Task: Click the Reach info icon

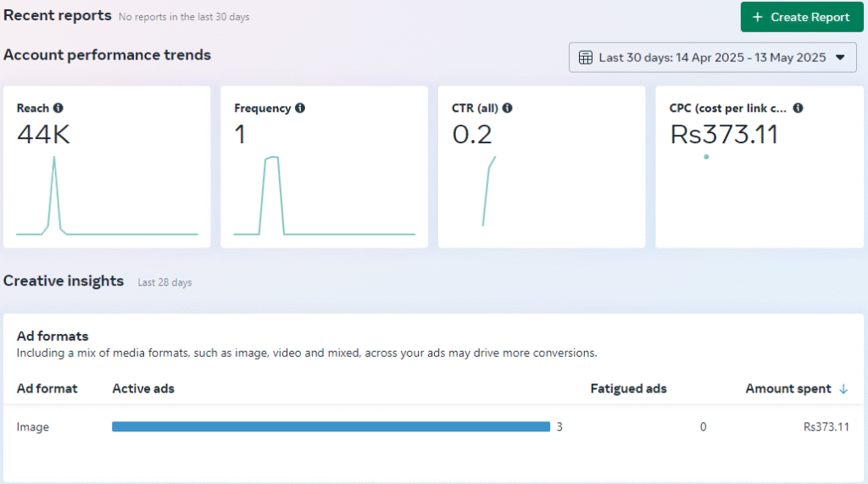Action: tap(58, 108)
